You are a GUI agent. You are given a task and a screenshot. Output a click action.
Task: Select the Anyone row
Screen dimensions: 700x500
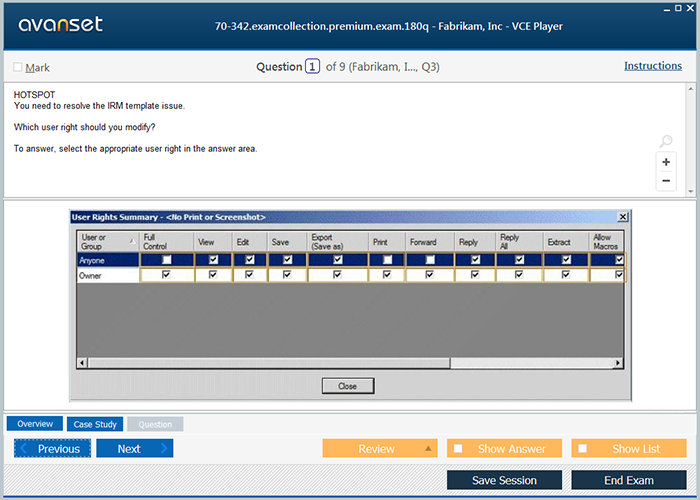coord(350,260)
